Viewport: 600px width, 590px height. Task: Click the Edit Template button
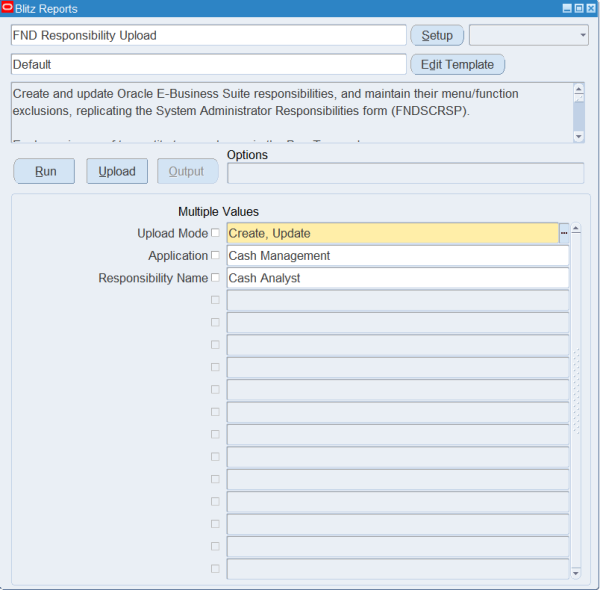coord(457,64)
